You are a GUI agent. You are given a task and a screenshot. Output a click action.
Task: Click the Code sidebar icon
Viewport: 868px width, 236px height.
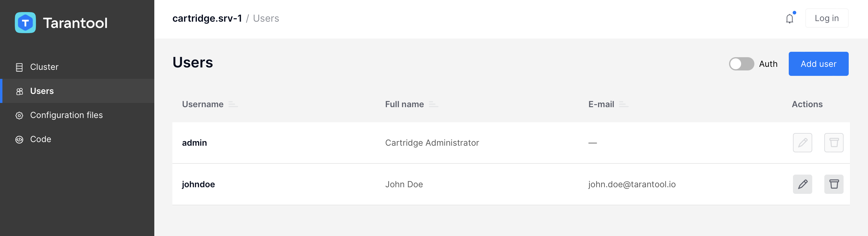tap(20, 139)
